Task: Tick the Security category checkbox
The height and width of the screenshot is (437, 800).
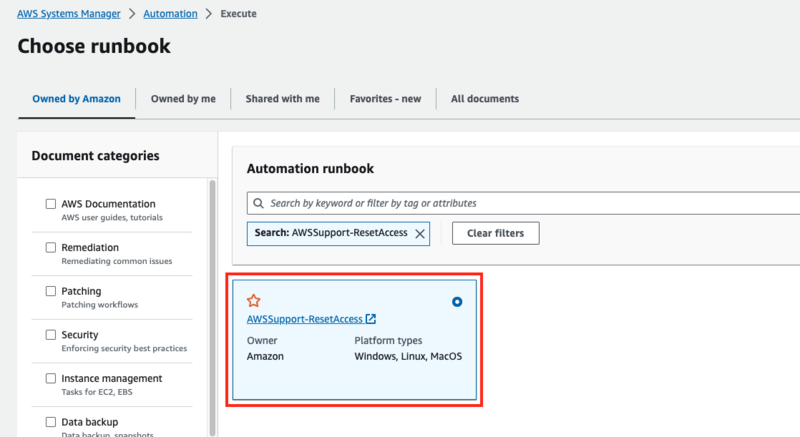Action: [x=51, y=335]
